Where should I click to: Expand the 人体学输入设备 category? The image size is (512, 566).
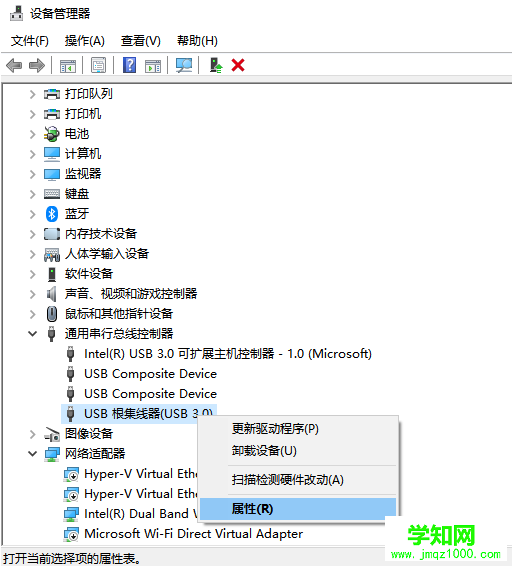coord(32,254)
